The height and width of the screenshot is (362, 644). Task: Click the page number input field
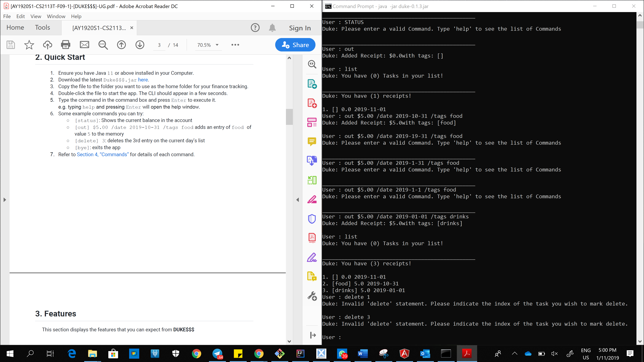click(159, 45)
